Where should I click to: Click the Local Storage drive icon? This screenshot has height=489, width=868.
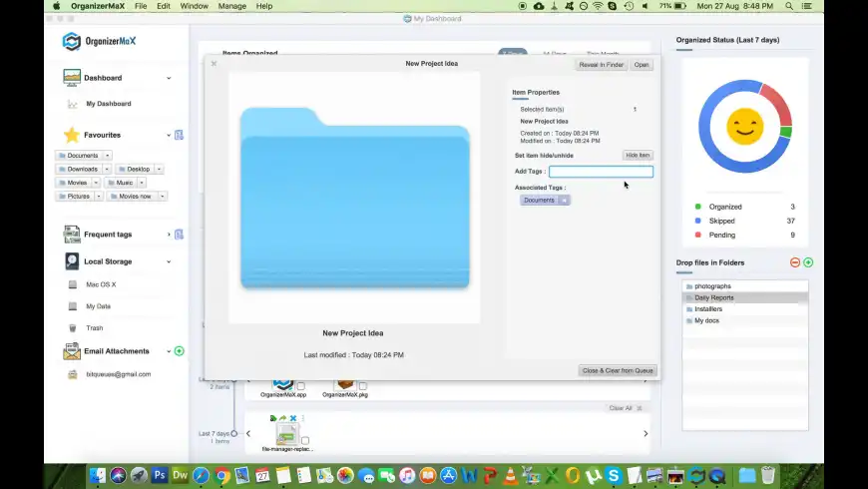72,261
